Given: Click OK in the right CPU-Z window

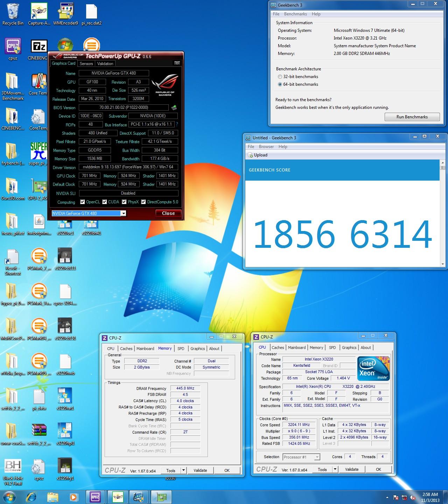Looking at the screenshot, I should 378,469.
